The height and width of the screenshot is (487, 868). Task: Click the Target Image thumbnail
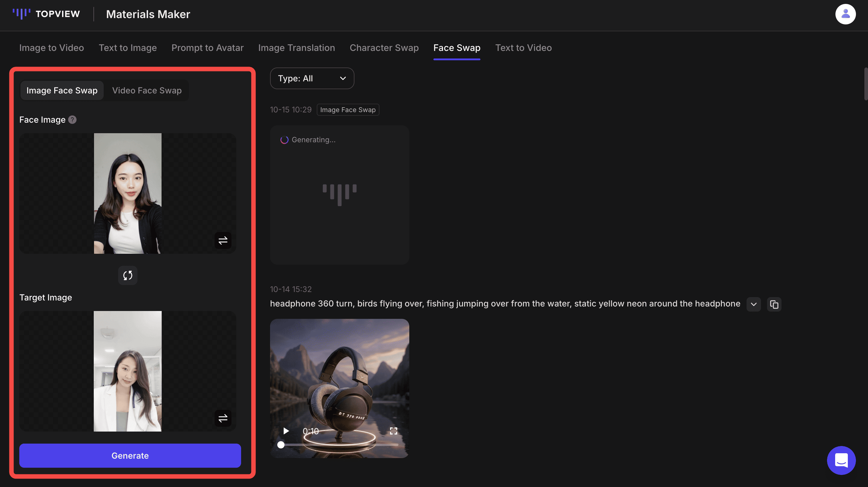tap(127, 371)
